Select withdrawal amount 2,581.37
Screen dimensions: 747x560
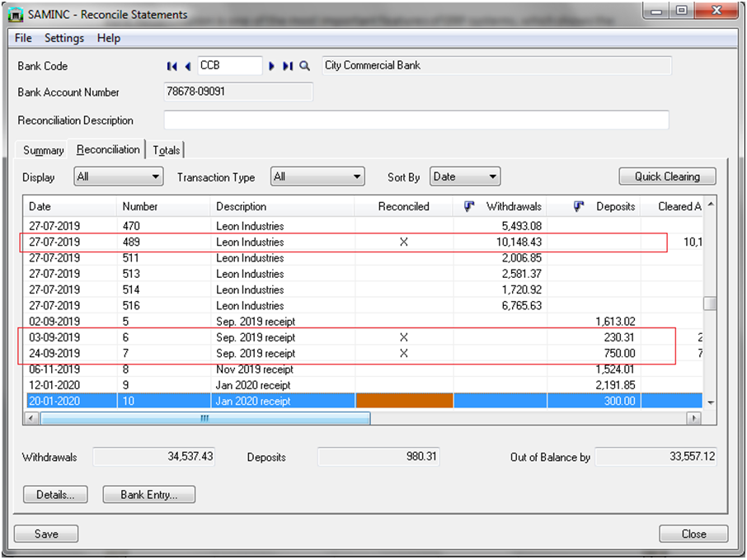point(522,274)
